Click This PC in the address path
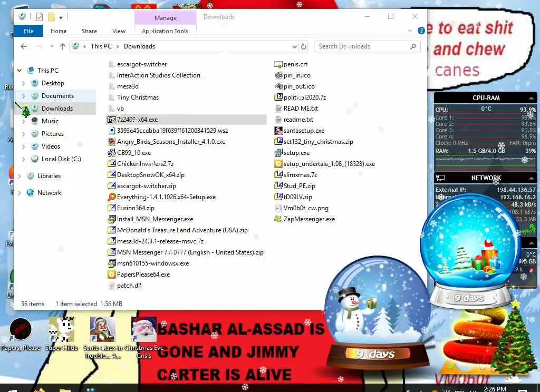This screenshot has height=392, width=540. [101, 46]
